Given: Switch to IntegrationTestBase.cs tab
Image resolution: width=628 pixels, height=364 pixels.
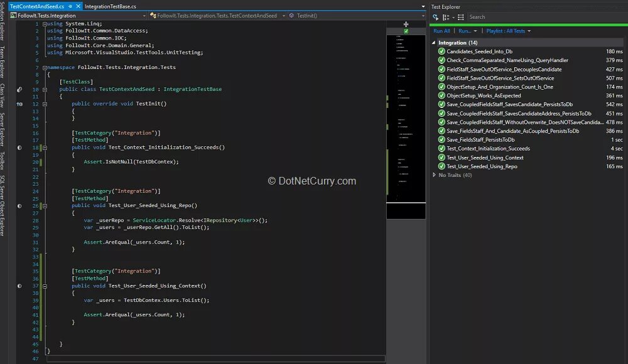Looking at the screenshot, I should (x=110, y=6).
